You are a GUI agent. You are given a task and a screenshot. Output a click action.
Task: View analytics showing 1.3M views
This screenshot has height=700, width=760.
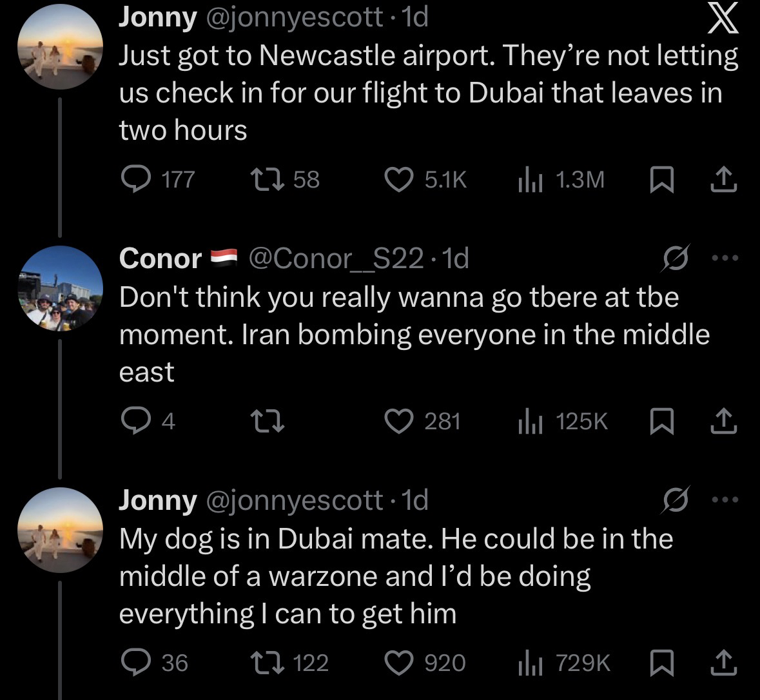(x=529, y=180)
